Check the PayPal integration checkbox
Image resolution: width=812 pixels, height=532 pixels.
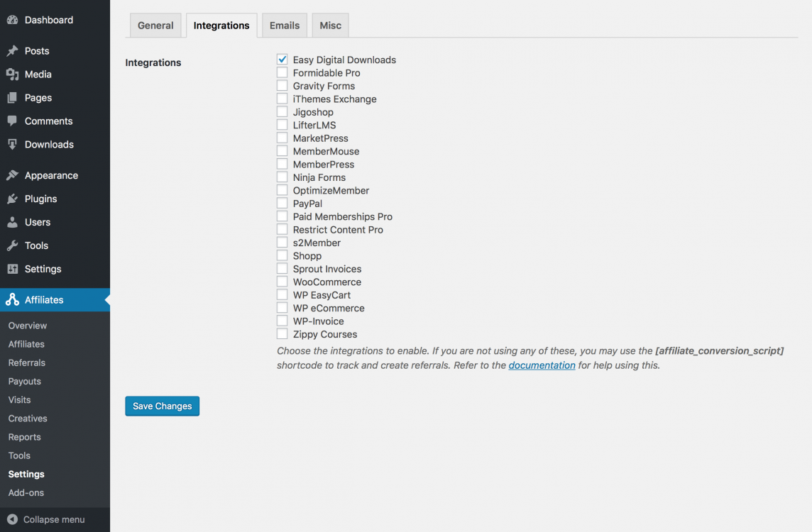[282, 203]
